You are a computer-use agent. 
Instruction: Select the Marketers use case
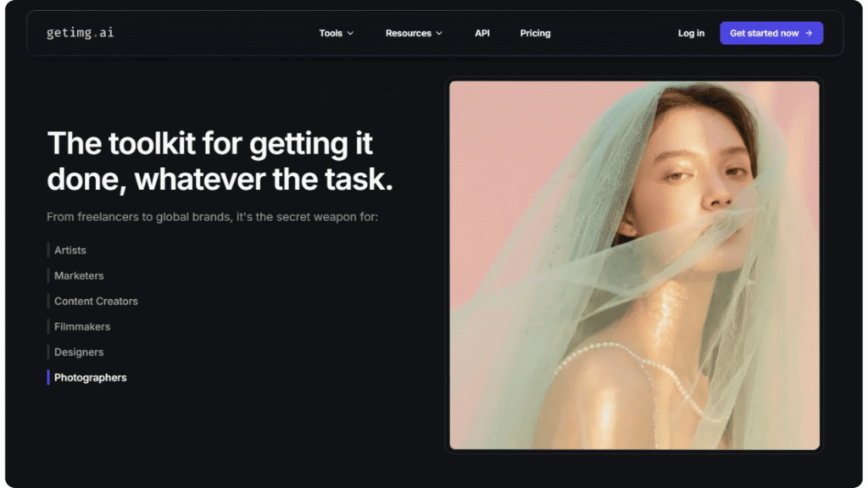tap(79, 275)
